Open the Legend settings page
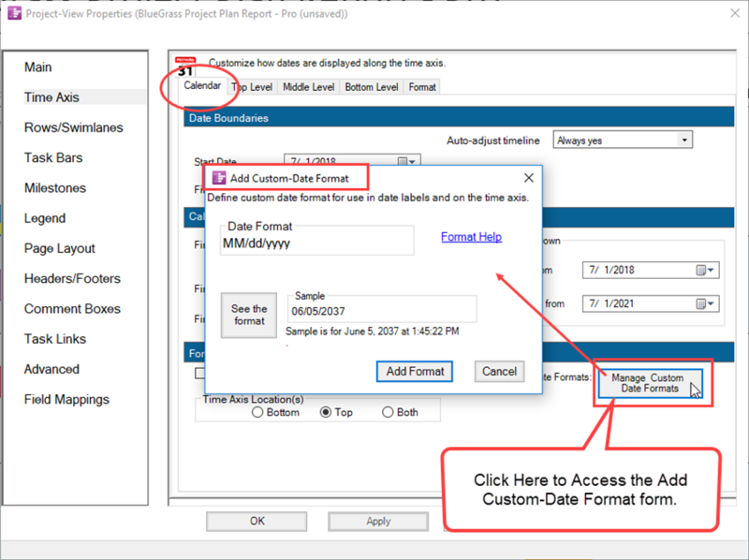The width and height of the screenshot is (749, 560). click(x=45, y=218)
